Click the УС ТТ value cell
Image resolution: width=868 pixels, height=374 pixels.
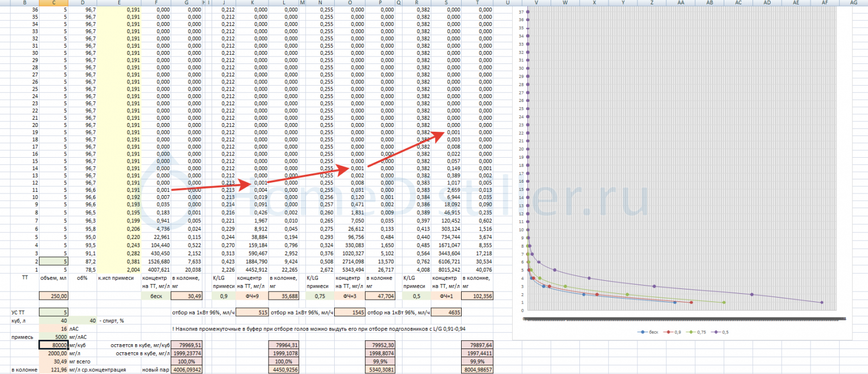[54, 312]
